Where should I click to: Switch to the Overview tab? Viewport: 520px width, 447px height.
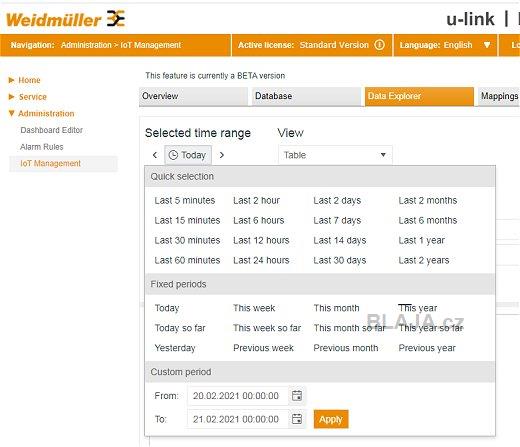point(193,96)
